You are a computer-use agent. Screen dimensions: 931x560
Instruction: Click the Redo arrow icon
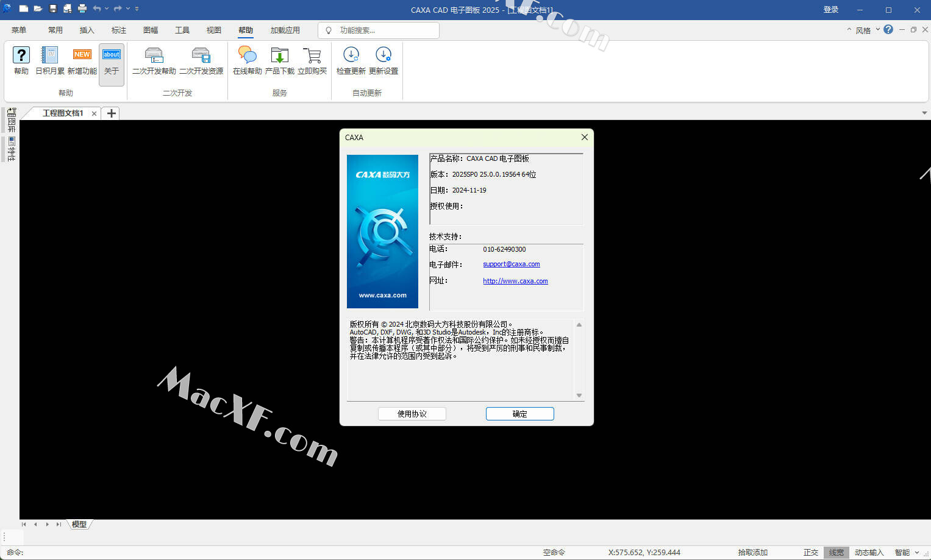(118, 9)
